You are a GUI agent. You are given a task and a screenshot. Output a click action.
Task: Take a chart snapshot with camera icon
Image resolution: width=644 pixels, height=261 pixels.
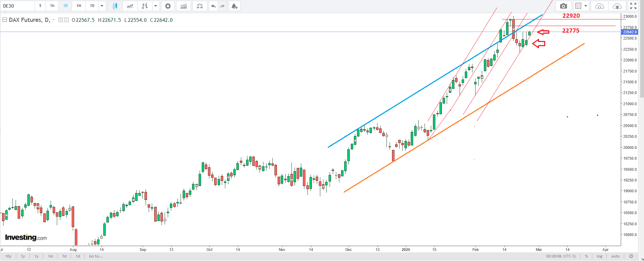point(564,6)
